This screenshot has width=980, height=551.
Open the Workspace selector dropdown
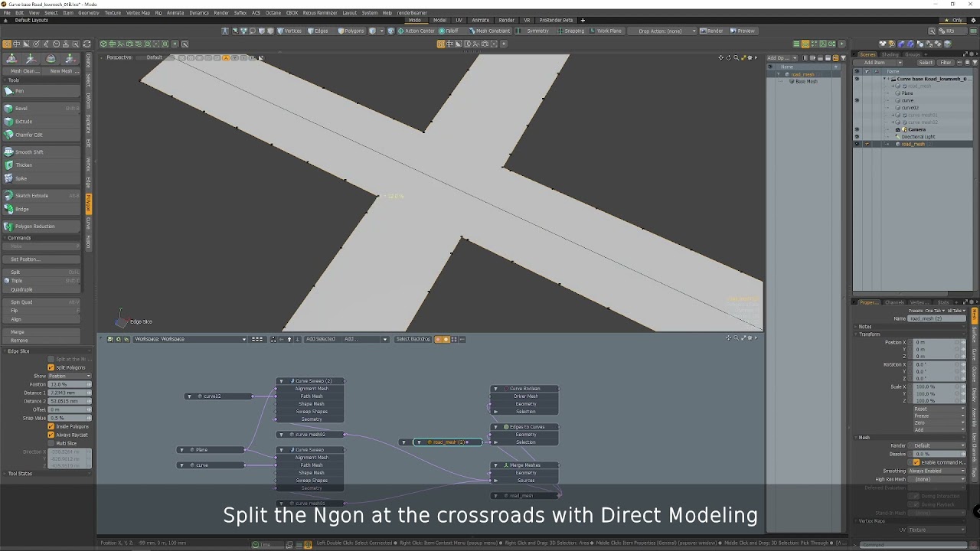pos(191,339)
